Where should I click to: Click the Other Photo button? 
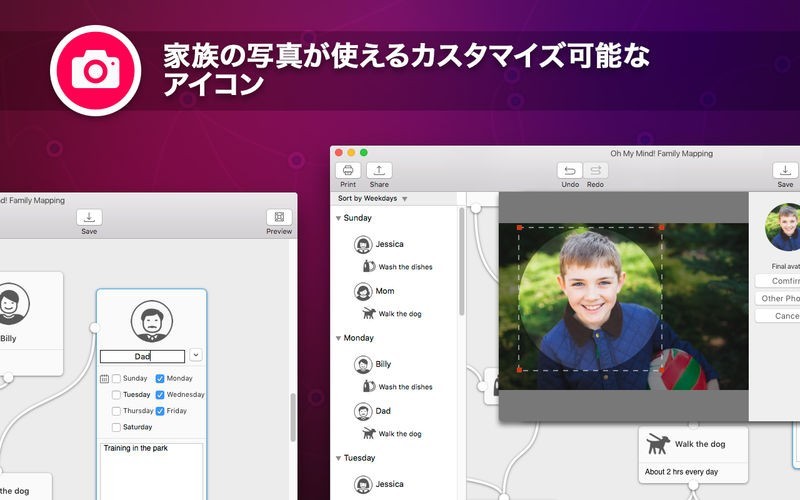click(780, 298)
